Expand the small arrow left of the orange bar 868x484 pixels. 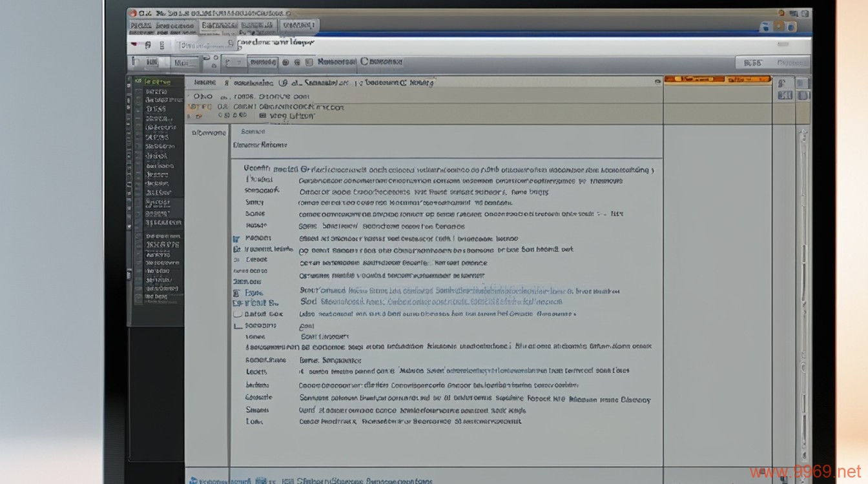[x=657, y=81]
